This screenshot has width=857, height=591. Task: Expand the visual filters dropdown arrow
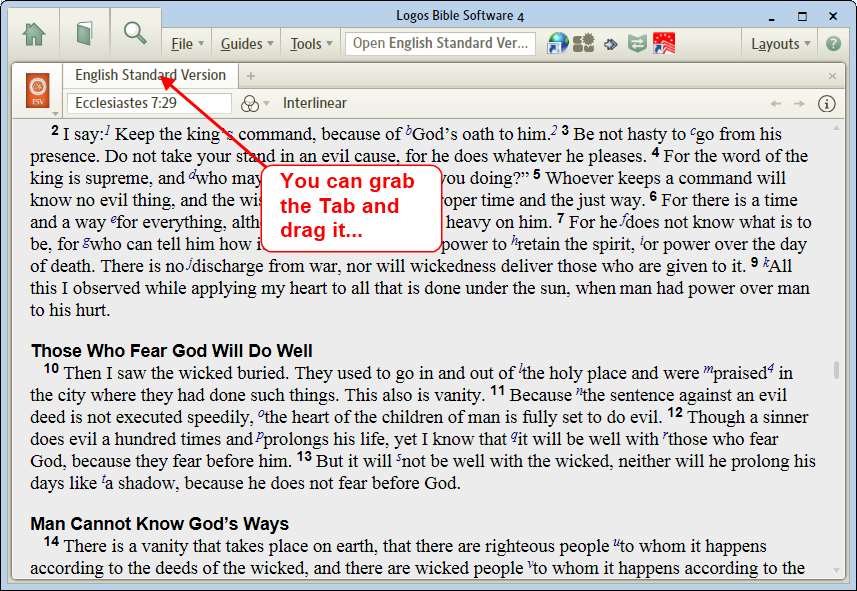point(267,103)
